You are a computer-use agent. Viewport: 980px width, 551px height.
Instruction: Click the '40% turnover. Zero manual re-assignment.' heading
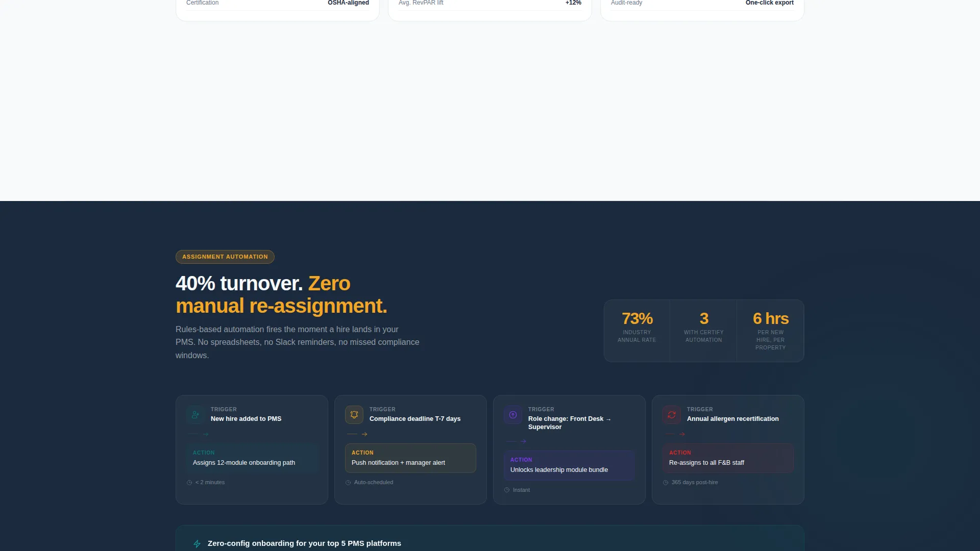click(281, 295)
